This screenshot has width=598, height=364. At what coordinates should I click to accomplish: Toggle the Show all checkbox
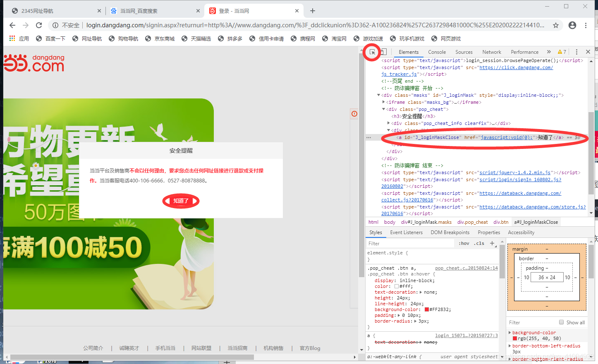point(561,322)
